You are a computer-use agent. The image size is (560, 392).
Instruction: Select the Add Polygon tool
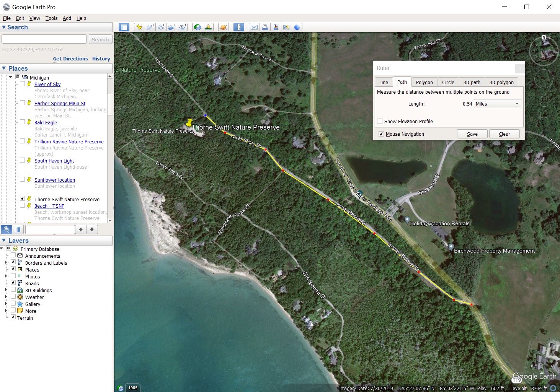(x=150, y=27)
